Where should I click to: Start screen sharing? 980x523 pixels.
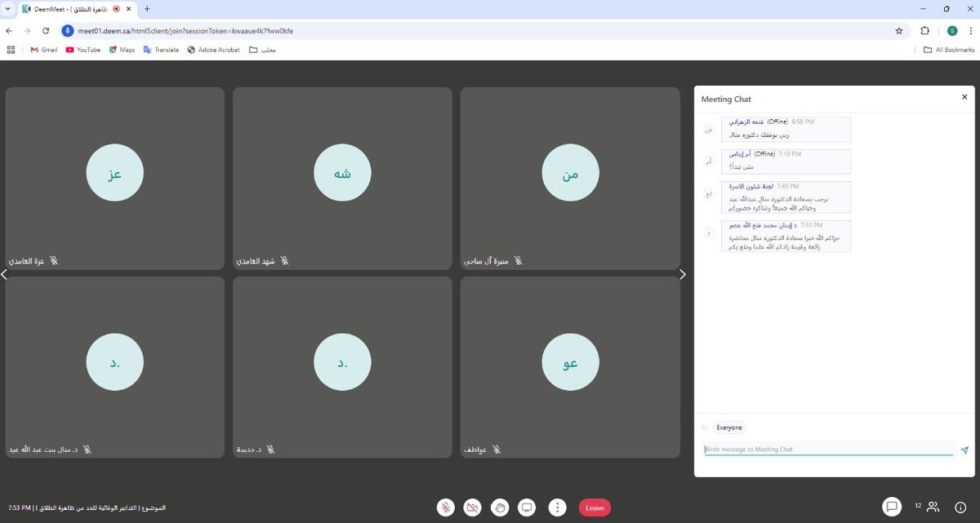click(x=528, y=507)
